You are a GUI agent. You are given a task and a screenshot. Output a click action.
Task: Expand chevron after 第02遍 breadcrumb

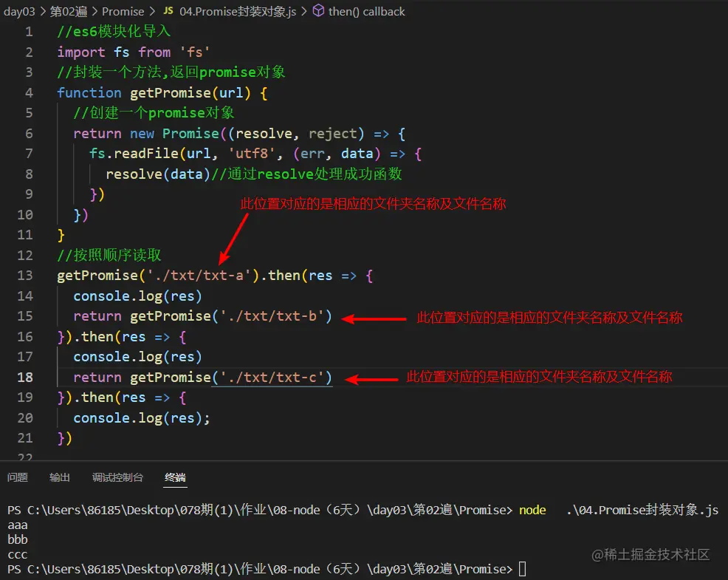click(95, 11)
